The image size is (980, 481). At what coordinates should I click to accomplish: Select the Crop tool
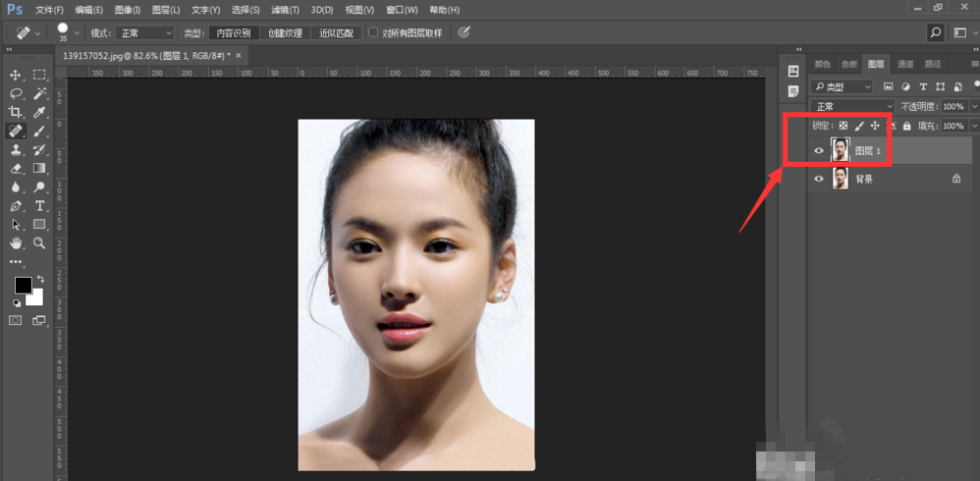point(16,112)
